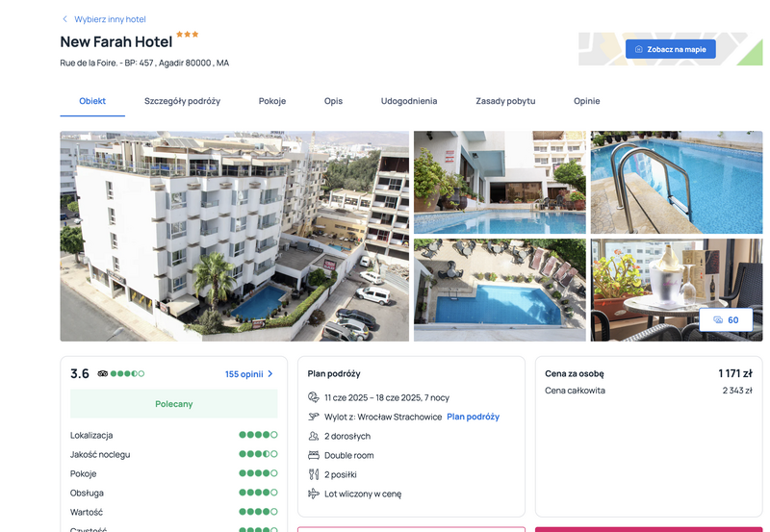Switch to the Szczegóły podróży tab
The image size is (770, 532).
coord(182,101)
